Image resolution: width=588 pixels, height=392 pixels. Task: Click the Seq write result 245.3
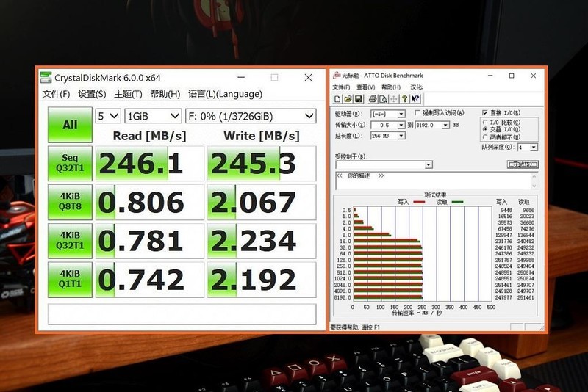[x=262, y=164]
